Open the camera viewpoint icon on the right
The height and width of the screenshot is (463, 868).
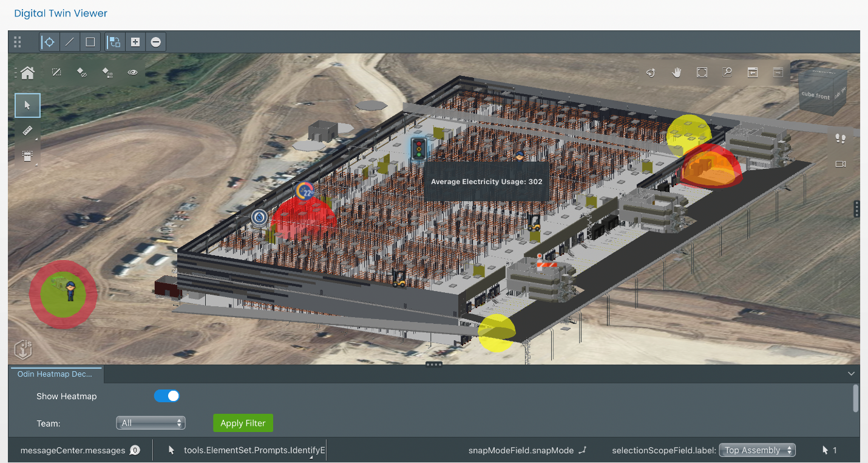pos(841,164)
